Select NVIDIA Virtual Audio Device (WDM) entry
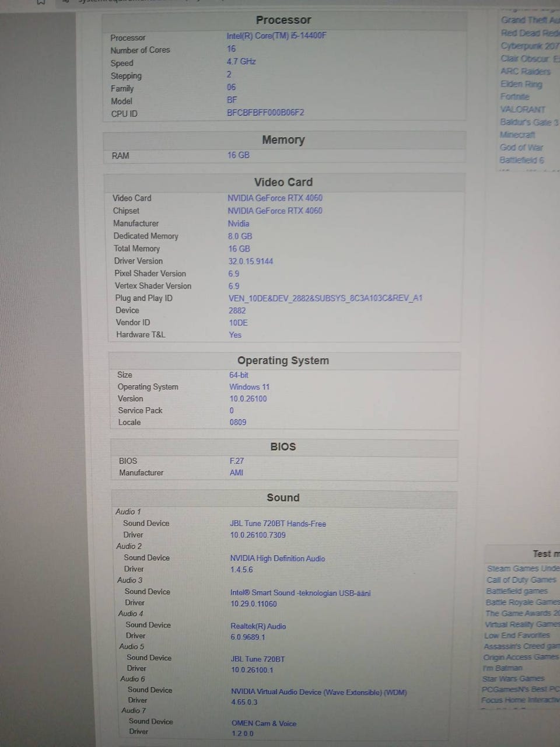Screen dimensions: 560x747 [x=319, y=692]
